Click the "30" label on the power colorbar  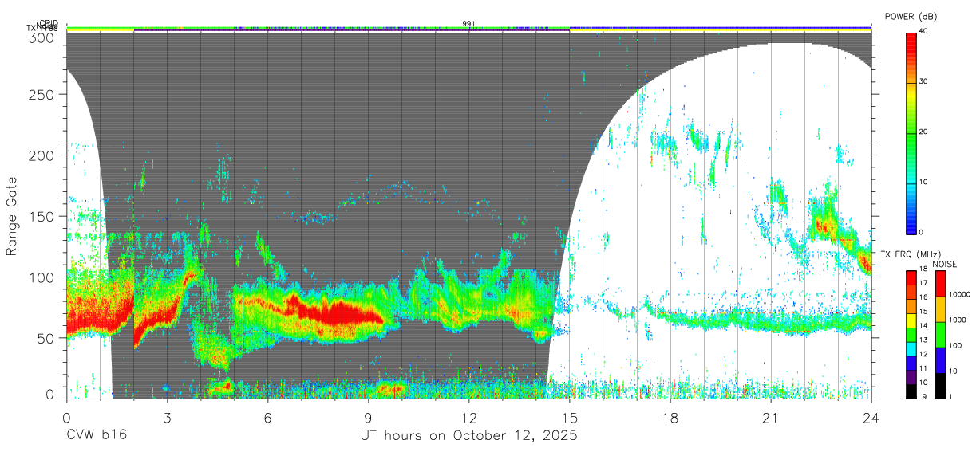tap(924, 82)
